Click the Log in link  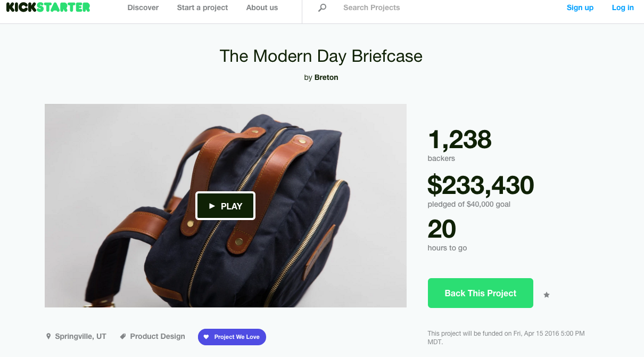tap(623, 7)
